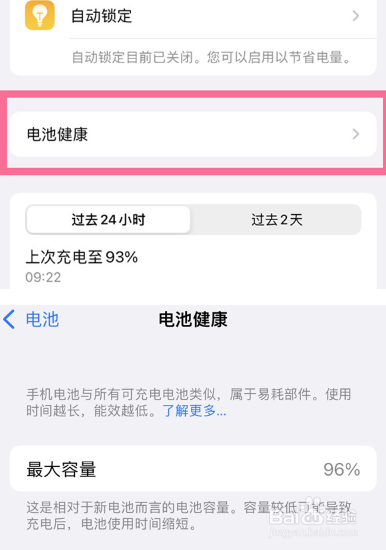Expand the 自动锁定 chevron arrow

pos(355,16)
